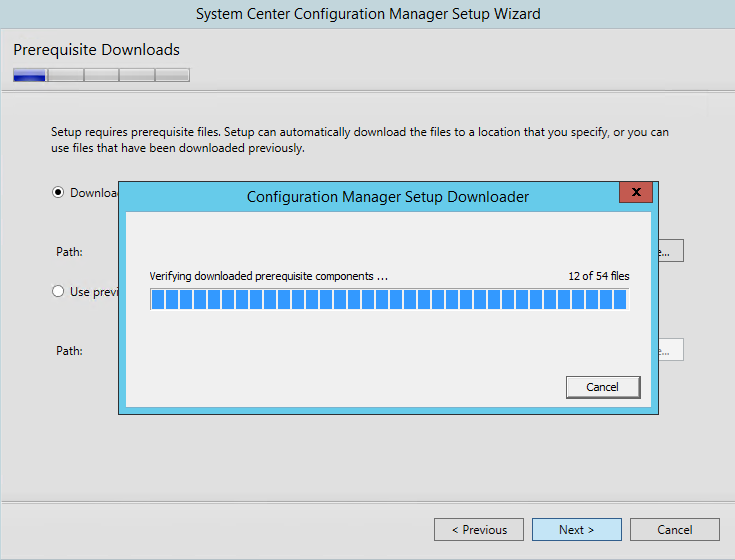Click the '12 of 54 files' counter text
This screenshot has height=560, width=735.
599,276
